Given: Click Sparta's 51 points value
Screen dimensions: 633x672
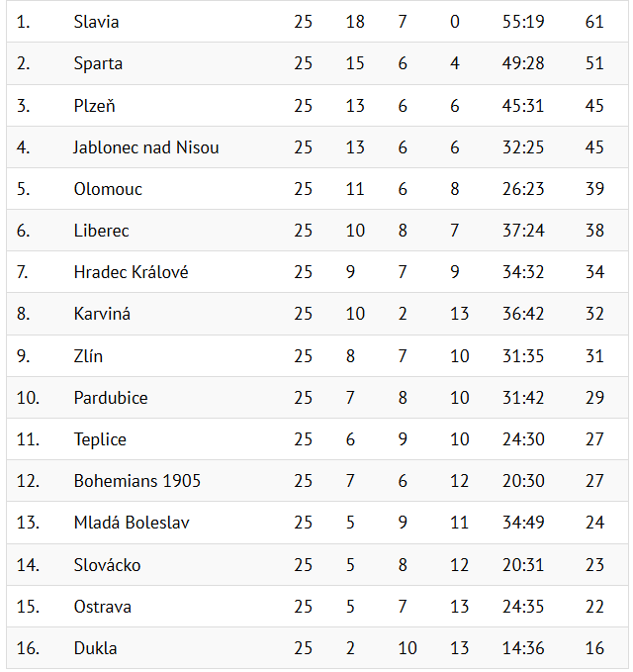Looking at the screenshot, I should pyautogui.click(x=593, y=63).
